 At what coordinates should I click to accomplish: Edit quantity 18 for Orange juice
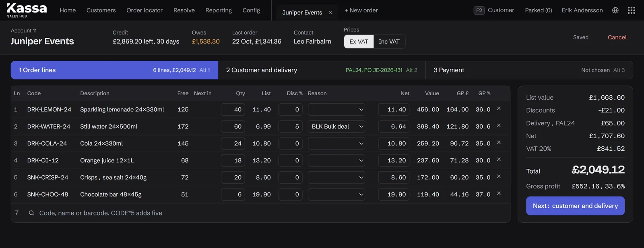(x=233, y=160)
